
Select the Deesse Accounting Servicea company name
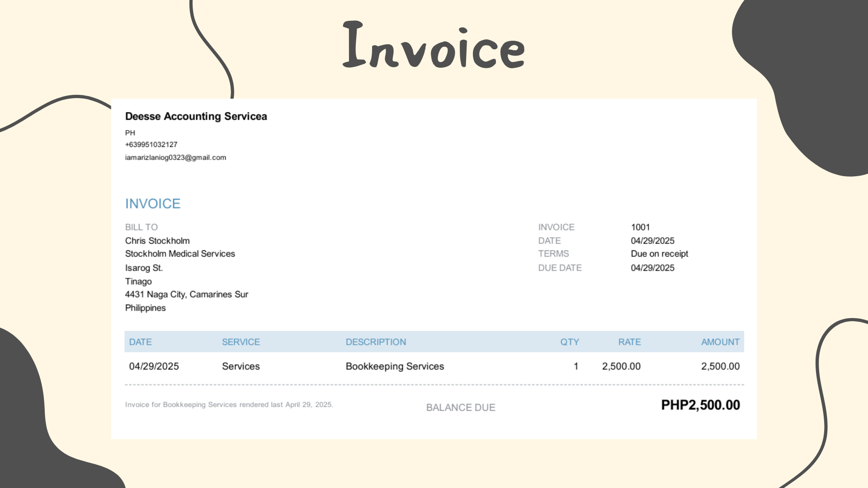[196, 117]
